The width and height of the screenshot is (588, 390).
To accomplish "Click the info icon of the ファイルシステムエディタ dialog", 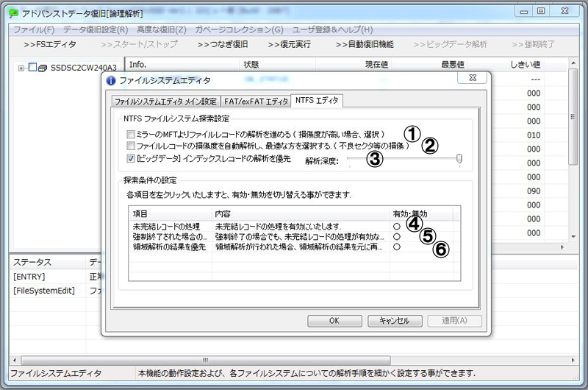I will [111, 80].
